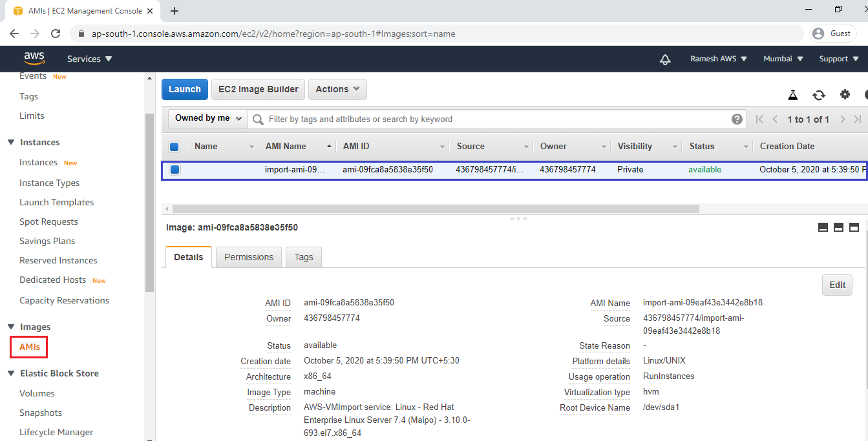Expand the Actions dropdown button
Image resolution: width=868 pixels, height=441 pixels.
click(337, 89)
